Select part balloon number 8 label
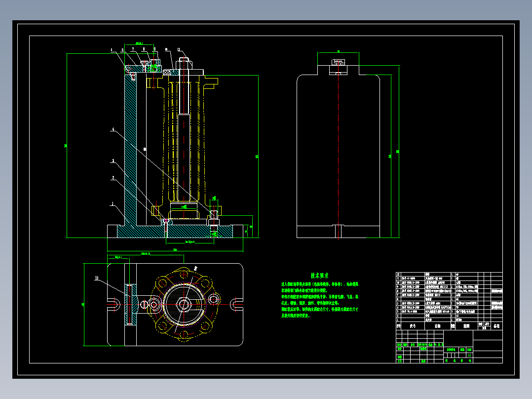Image resolution: width=532 pixels, height=399 pixels. click(144, 49)
